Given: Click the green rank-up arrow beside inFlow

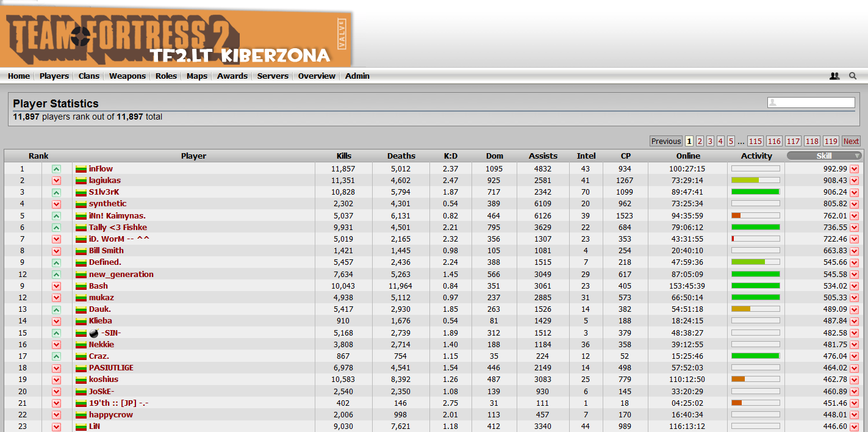Looking at the screenshot, I should pyautogui.click(x=56, y=169).
